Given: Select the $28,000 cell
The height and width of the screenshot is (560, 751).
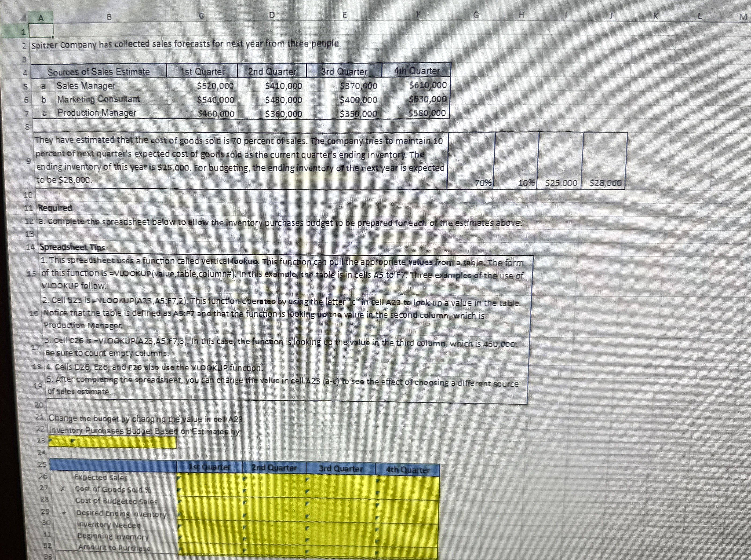Looking at the screenshot, I should [x=605, y=161].
